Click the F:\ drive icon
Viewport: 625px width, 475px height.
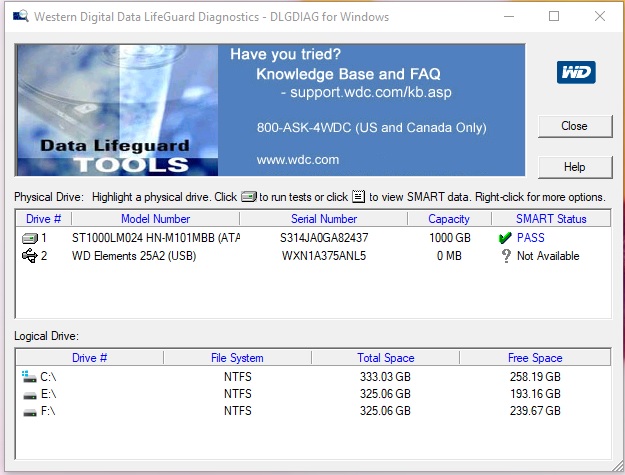30,412
